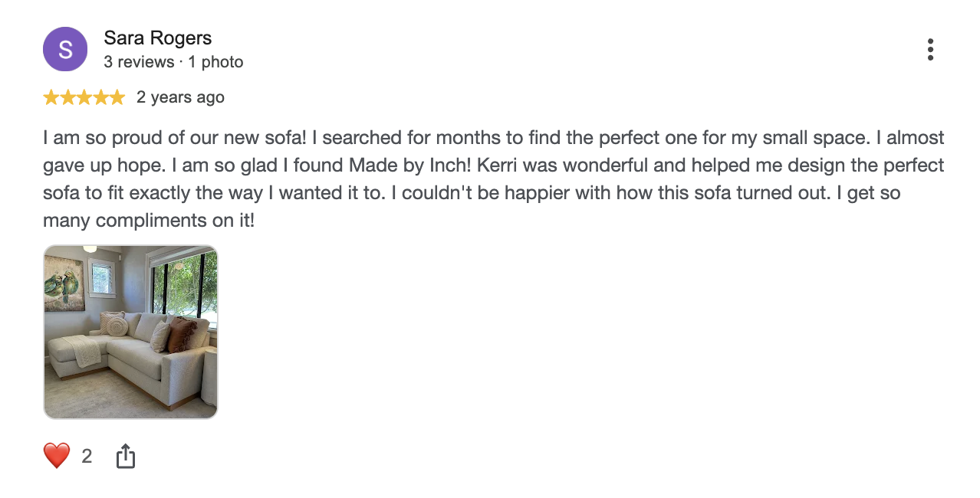Click the first gold rating star
This screenshot has width=980, height=498.
click(x=51, y=97)
